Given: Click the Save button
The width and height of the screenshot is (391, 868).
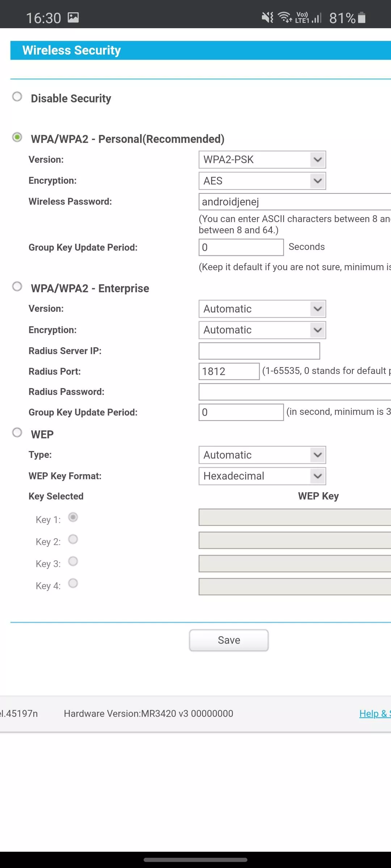Looking at the screenshot, I should pos(229,640).
